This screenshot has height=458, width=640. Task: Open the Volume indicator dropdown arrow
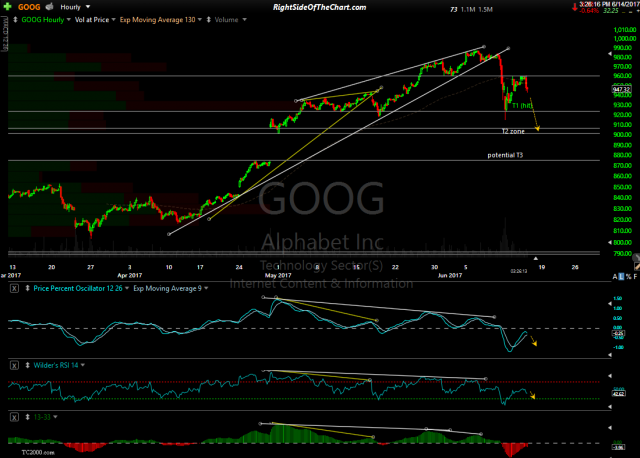pos(244,20)
